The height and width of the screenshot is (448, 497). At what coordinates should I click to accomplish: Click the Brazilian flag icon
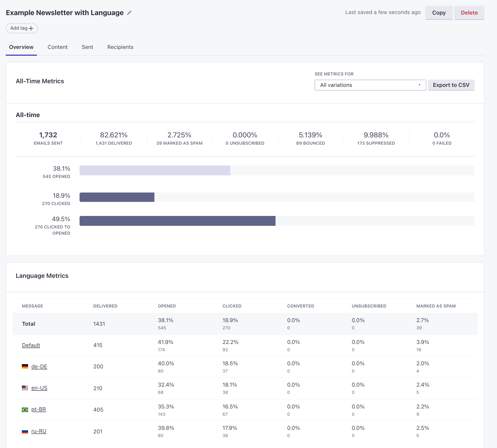pos(25,410)
